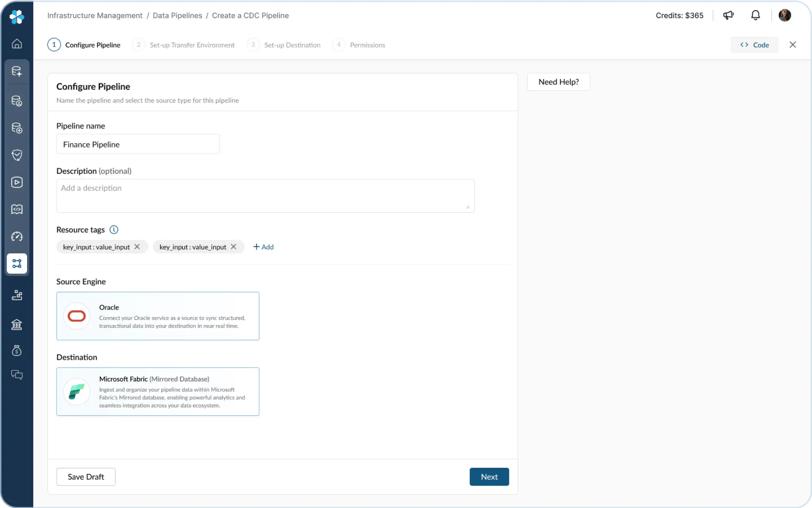Viewport: 812px width, 508px height.
Task: Select the Microsoft Fabric destination card
Action: [158, 392]
